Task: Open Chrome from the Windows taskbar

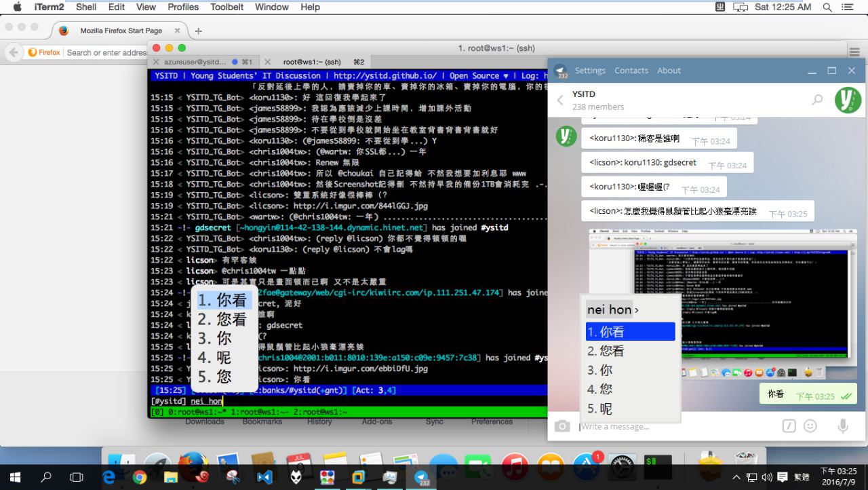Action: click(140, 477)
